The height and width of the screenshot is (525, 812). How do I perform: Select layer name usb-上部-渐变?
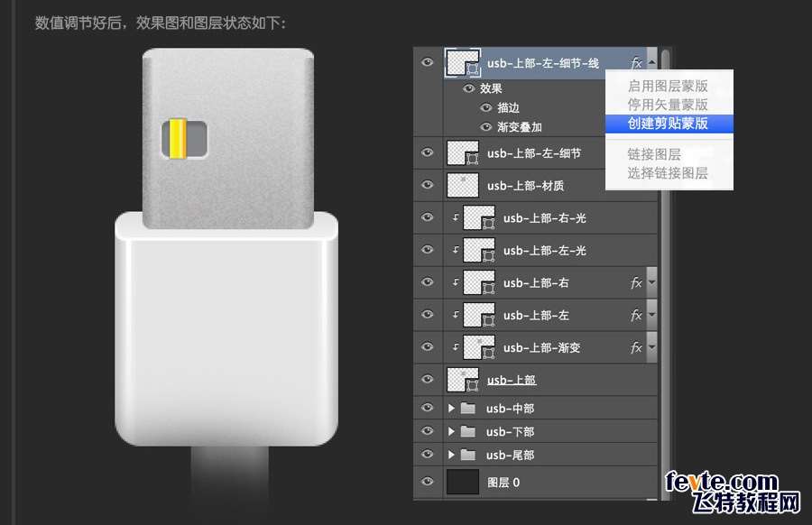[541, 347]
